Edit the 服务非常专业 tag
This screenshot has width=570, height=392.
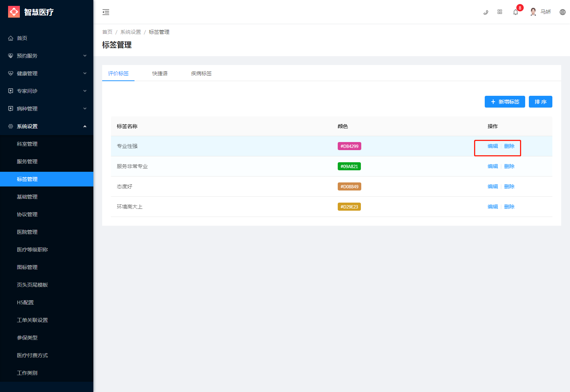[x=493, y=166]
